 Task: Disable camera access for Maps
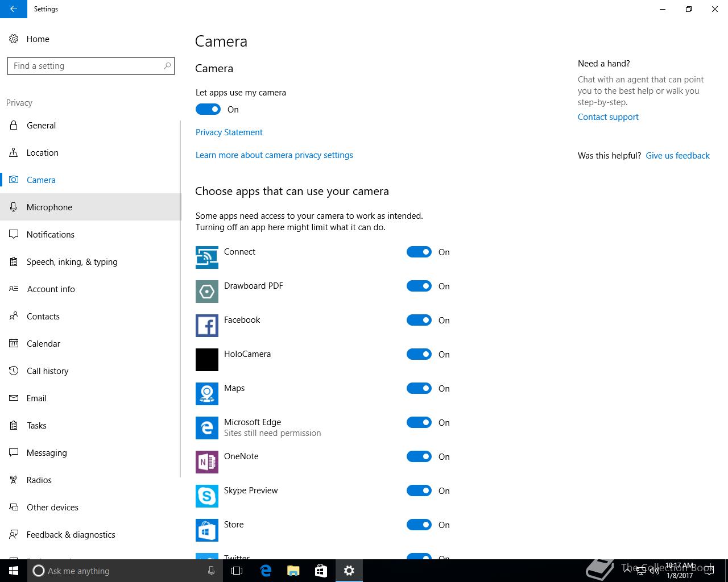(419, 388)
